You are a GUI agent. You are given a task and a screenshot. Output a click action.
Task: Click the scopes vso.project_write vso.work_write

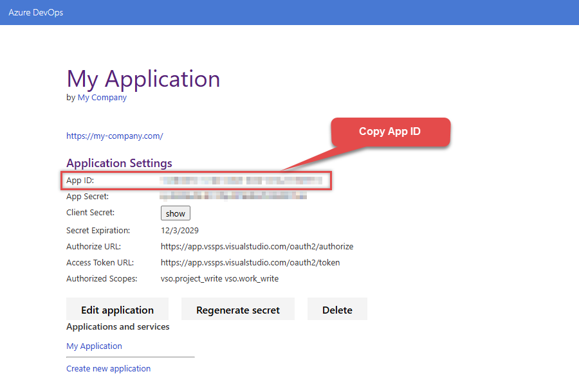220,279
